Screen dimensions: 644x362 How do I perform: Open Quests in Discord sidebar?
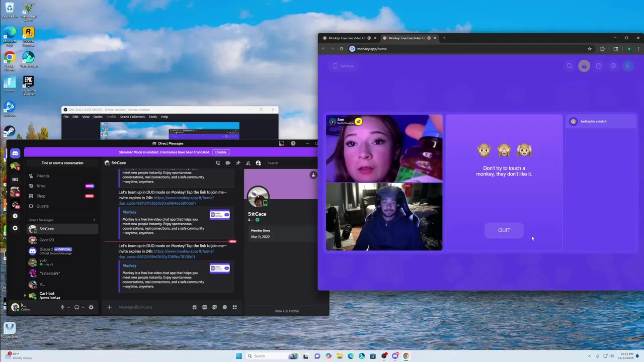(x=61, y=206)
